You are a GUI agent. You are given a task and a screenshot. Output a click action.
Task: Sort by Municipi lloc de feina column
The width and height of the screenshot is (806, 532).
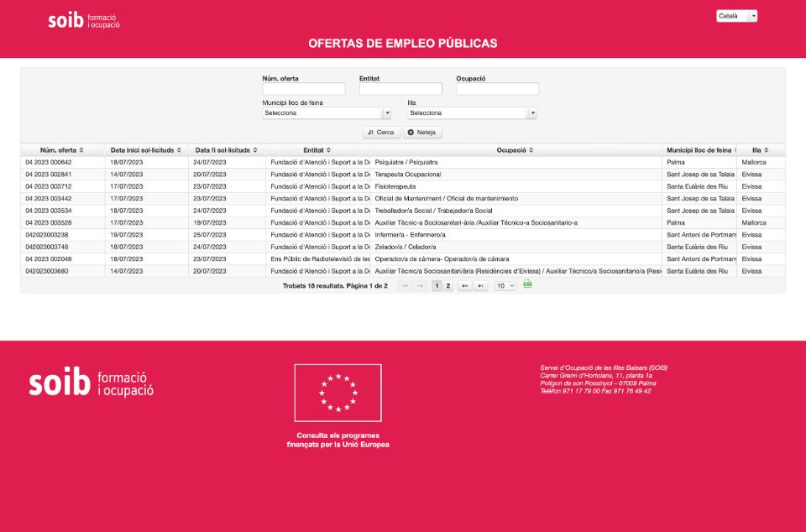699,150
